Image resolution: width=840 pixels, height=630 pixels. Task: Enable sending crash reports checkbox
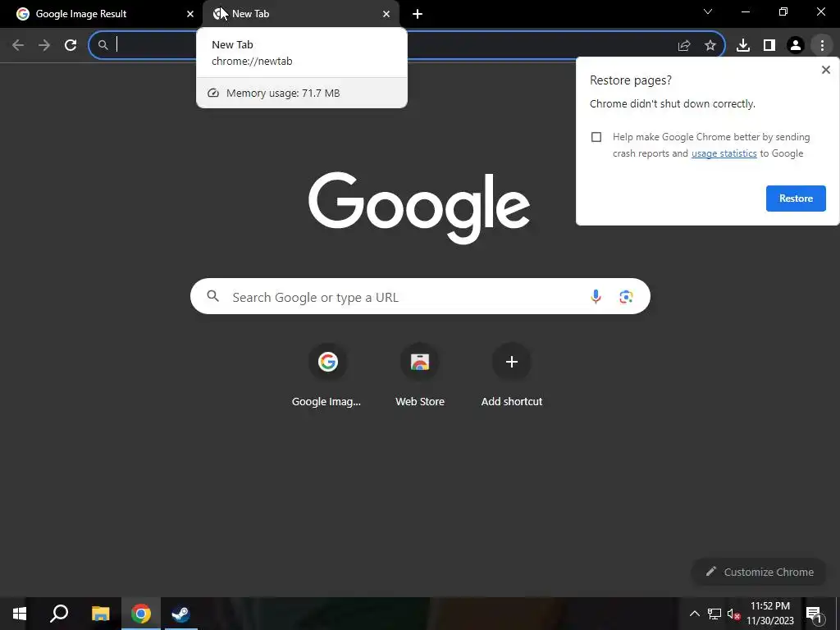(596, 137)
